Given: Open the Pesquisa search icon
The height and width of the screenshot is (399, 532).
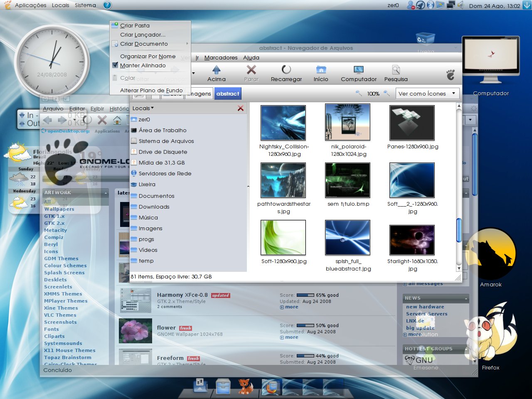Looking at the screenshot, I should (x=396, y=69).
